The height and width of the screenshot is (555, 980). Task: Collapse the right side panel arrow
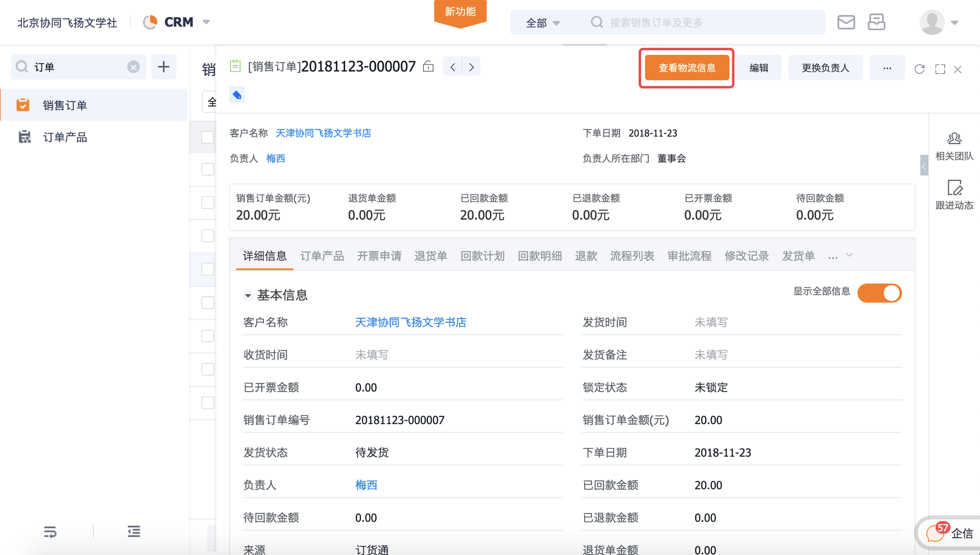click(924, 166)
